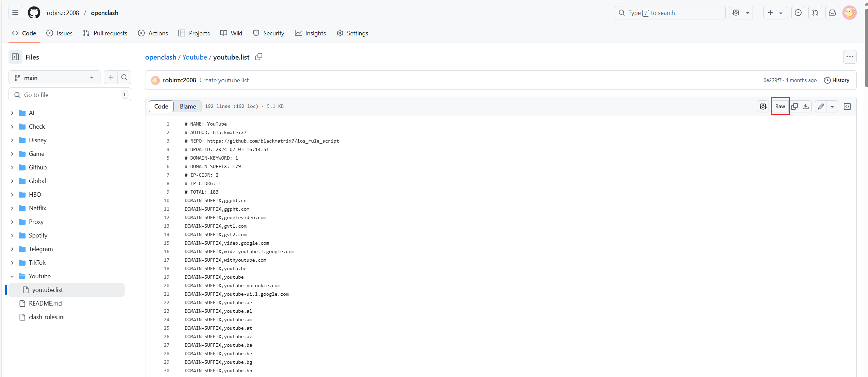
Task: Expand the HBO folder
Action: click(12, 195)
